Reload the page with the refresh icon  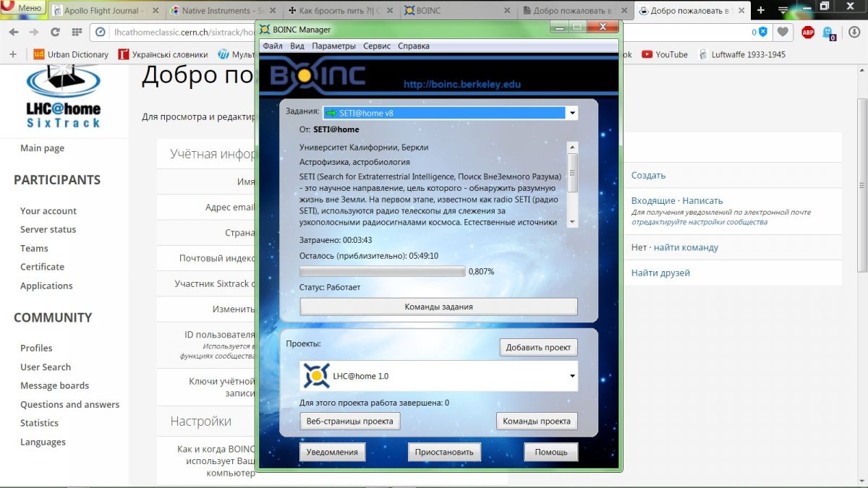[x=55, y=32]
